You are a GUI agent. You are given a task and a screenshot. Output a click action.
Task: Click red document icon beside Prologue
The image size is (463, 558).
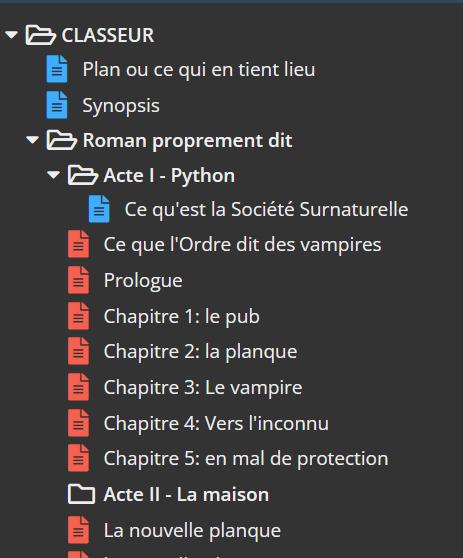coord(78,280)
